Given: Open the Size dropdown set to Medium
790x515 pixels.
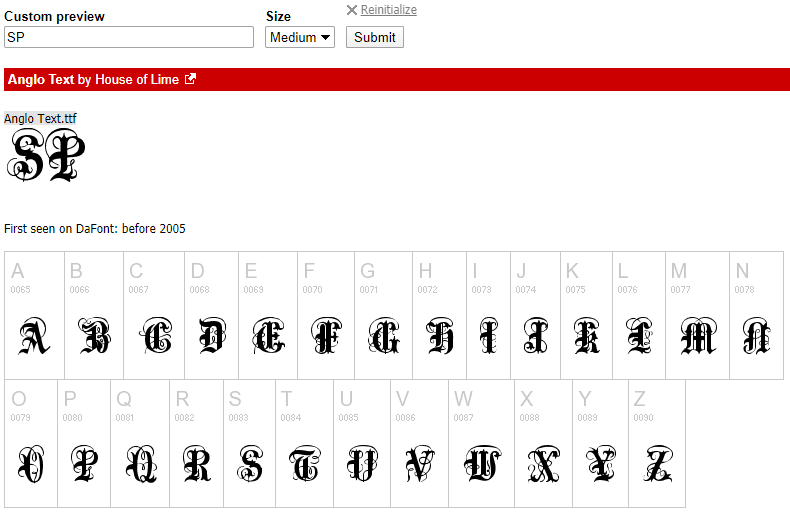Looking at the screenshot, I should point(301,37).
